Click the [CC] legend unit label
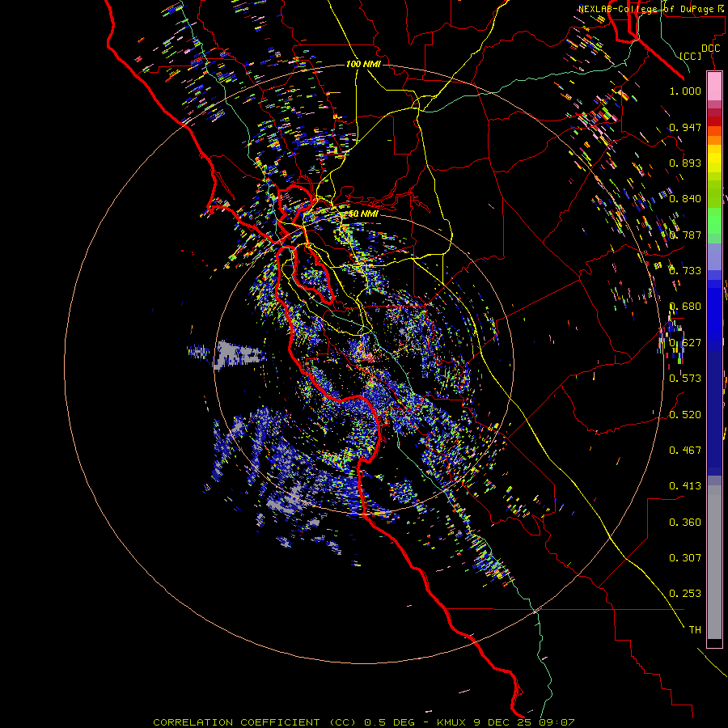728x728 pixels. 691,56
